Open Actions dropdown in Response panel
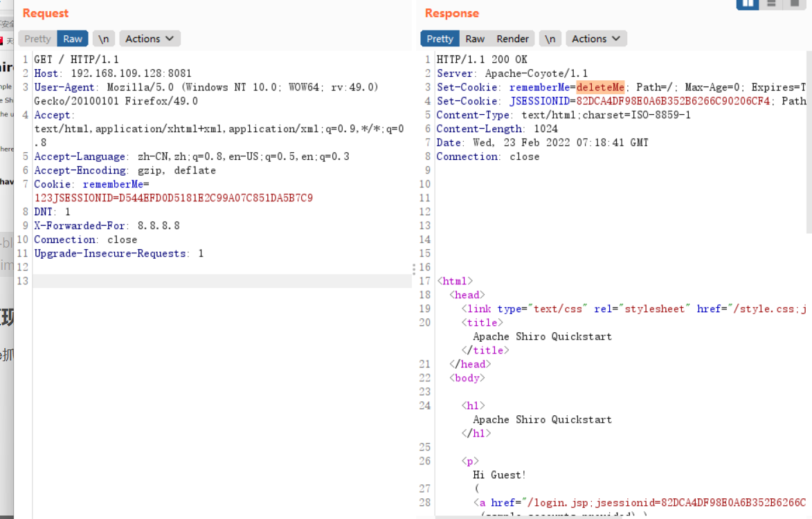Image resolution: width=812 pixels, height=519 pixels. tap(596, 39)
